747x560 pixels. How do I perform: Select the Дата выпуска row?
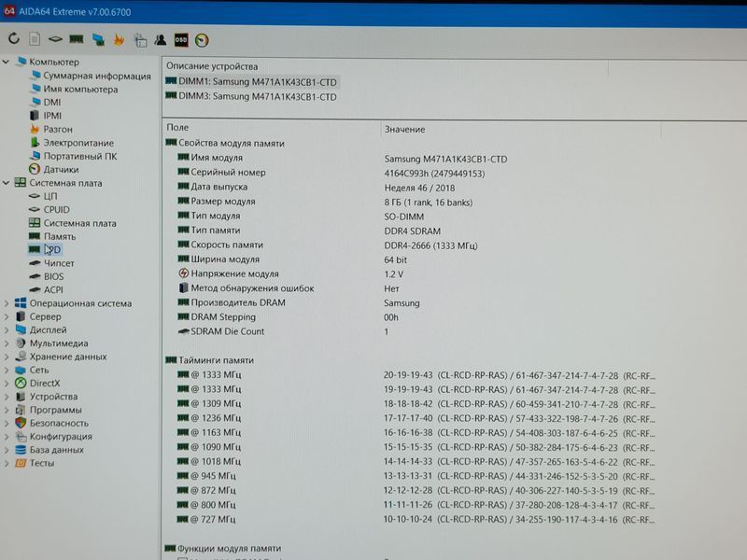(x=410, y=188)
